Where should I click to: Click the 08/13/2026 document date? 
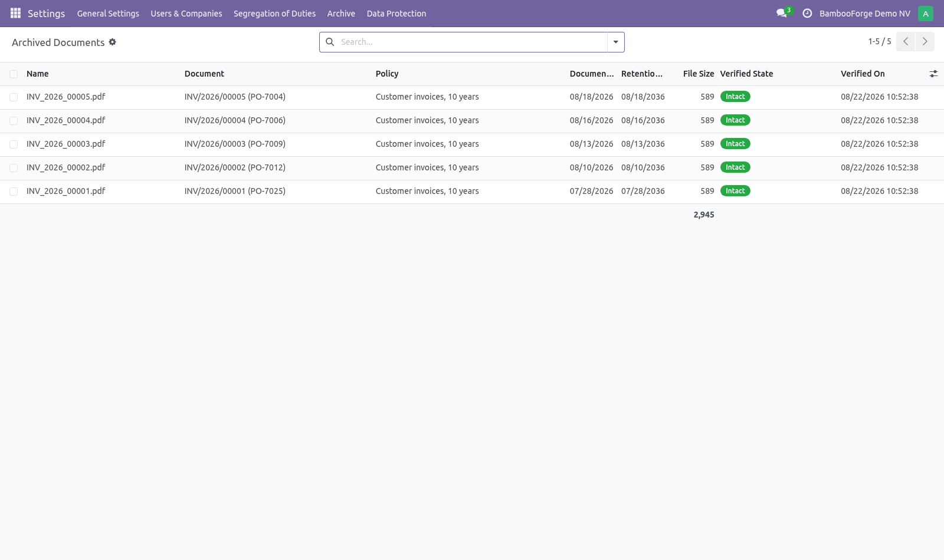click(592, 144)
